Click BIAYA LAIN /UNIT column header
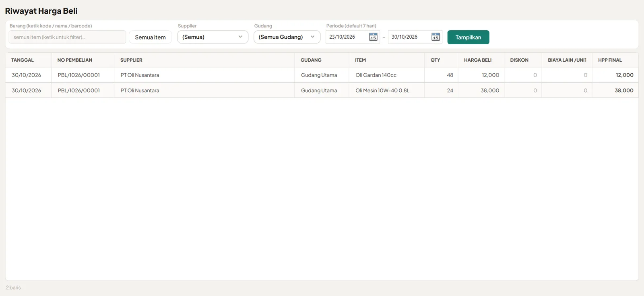Image resolution: width=644 pixels, height=296 pixels. (x=567, y=60)
